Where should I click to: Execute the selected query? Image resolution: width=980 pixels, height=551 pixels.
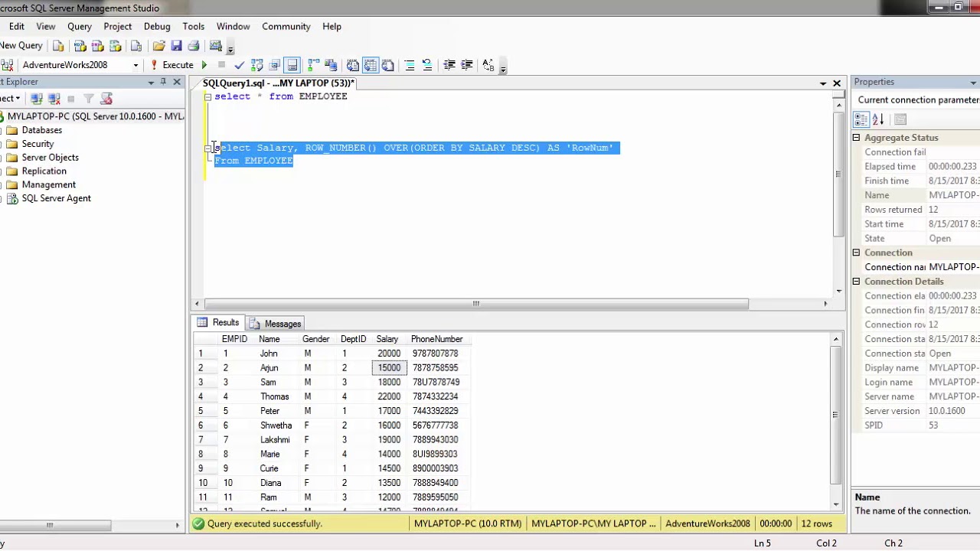(x=172, y=65)
